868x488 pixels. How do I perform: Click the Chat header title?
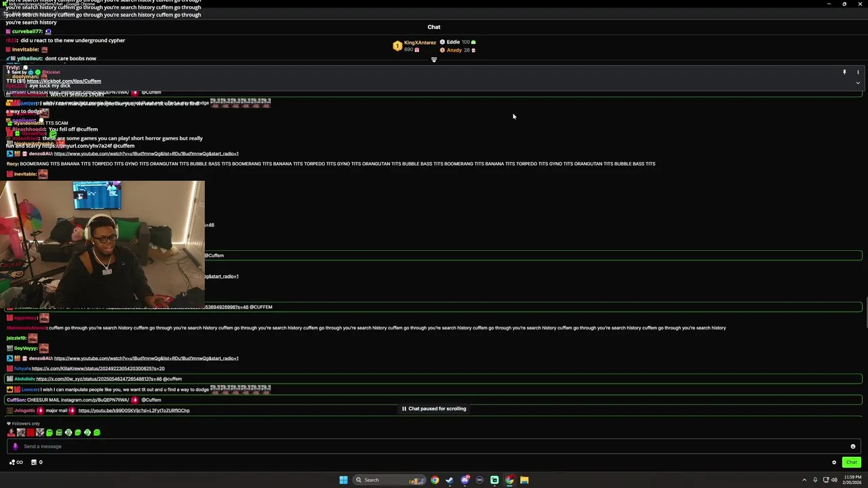tap(434, 27)
